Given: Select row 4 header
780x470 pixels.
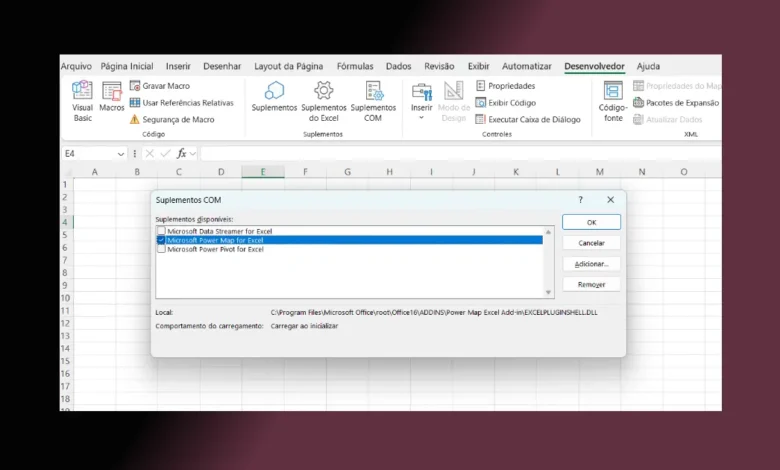Looking at the screenshot, I should [66, 222].
